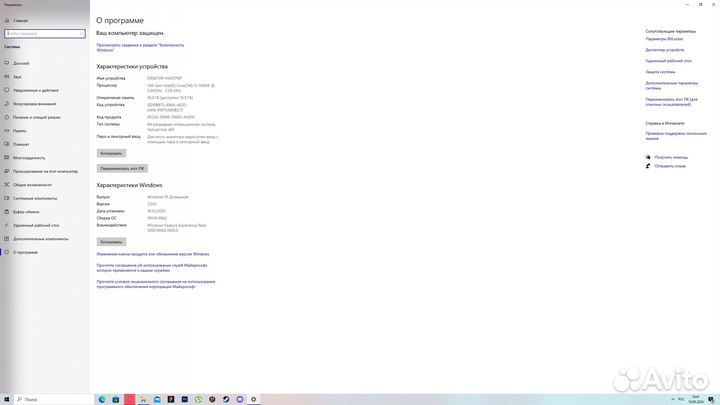Select Уведомления и действия section
720x405 pixels.
point(36,90)
